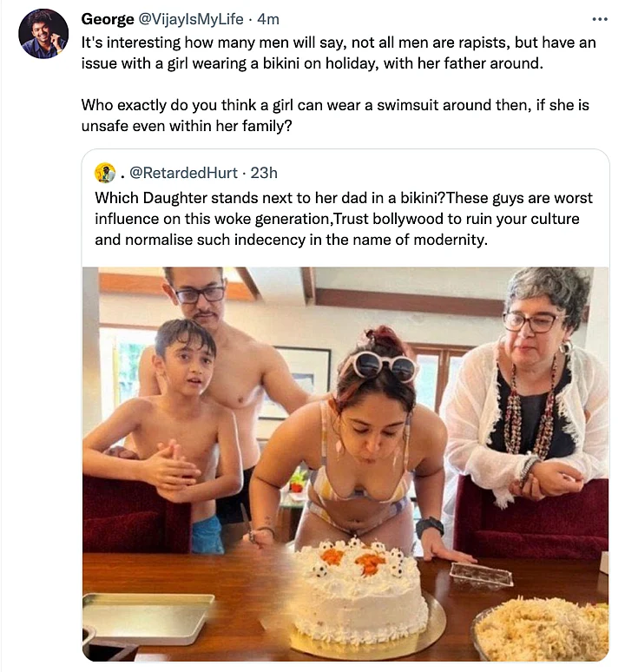Click the quoted author's dot display name

click(122, 175)
